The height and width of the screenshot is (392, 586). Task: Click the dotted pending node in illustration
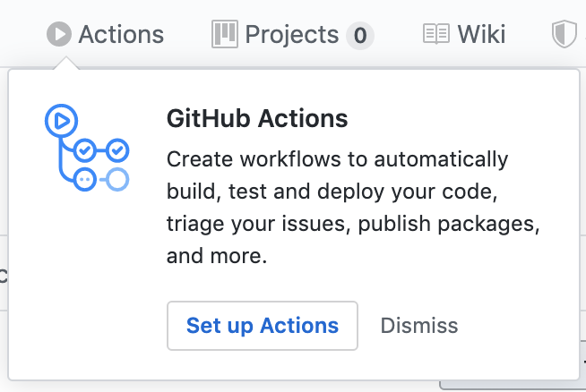pos(85,179)
